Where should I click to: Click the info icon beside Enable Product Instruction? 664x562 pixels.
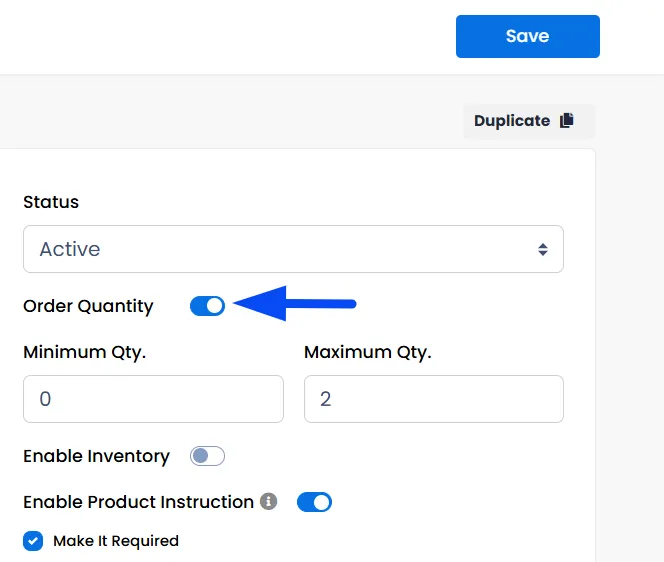(268, 501)
